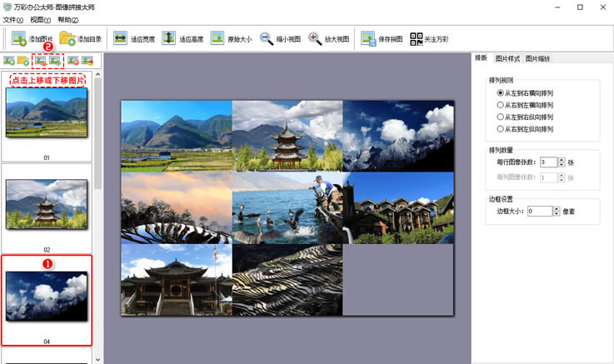Open the 文件 menu
The width and height of the screenshot is (614, 364).
(x=12, y=19)
